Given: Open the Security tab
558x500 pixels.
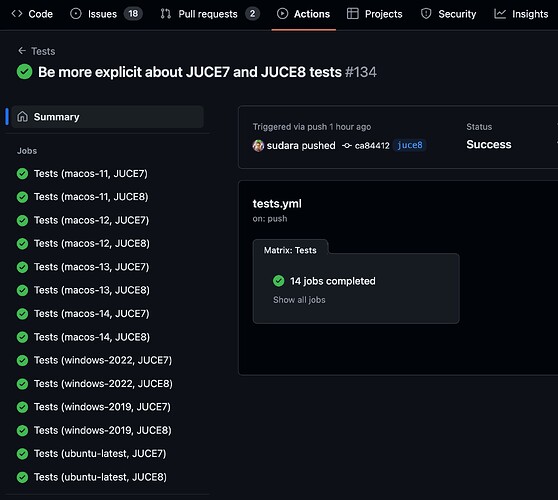Looking at the screenshot, I should coord(448,14).
